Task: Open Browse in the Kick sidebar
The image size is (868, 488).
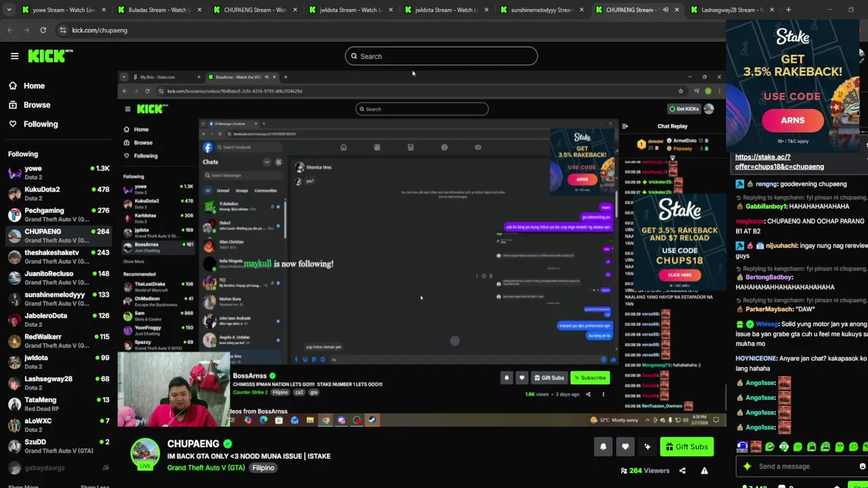Action: pyautogui.click(x=37, y=105)
